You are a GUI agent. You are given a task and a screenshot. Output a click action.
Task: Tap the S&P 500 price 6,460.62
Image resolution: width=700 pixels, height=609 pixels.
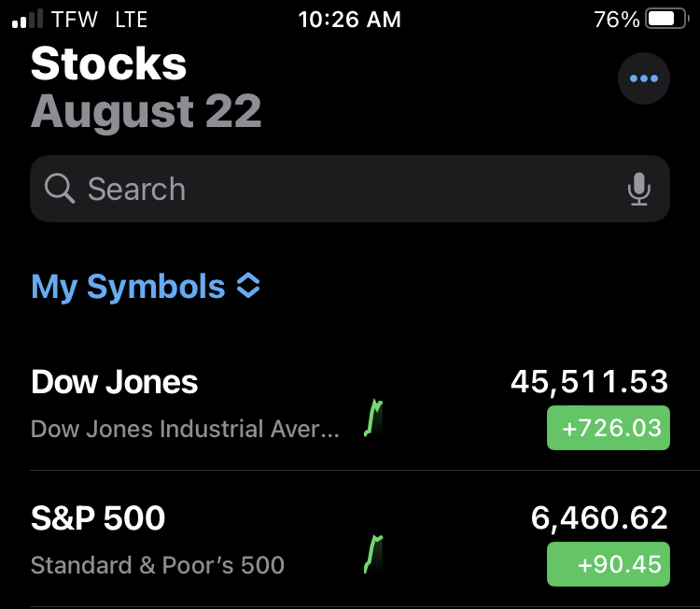click(x=599, y=517)
